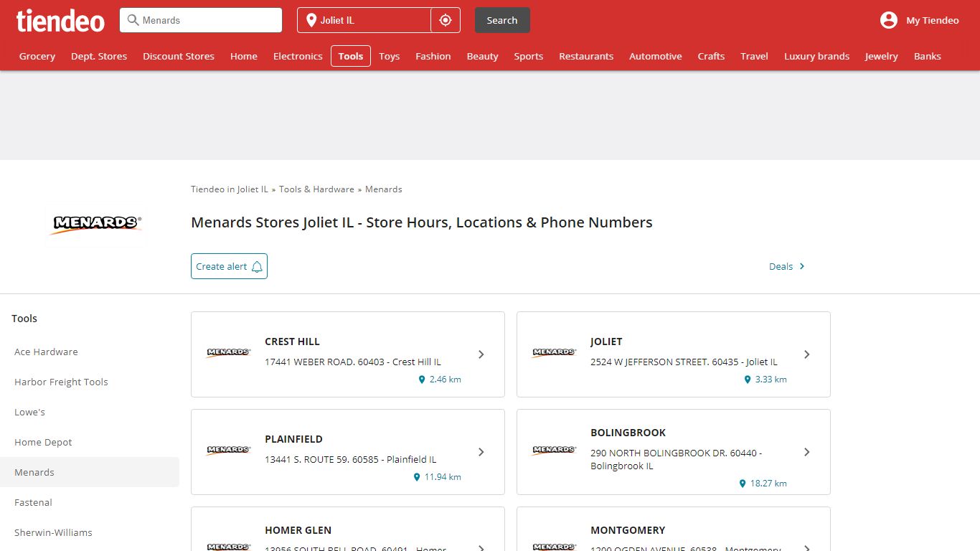
Task: Click My Tiendeo account link
Action: pos(933,20)
